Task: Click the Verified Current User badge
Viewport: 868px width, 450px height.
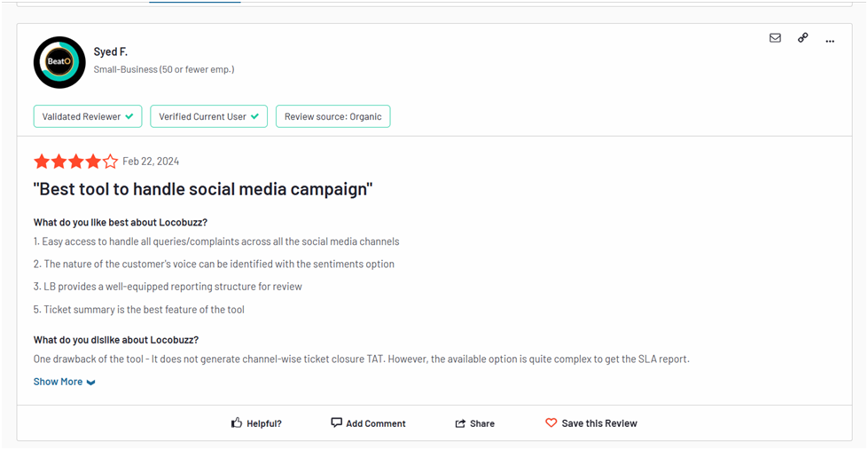Action: click(208, 116)
